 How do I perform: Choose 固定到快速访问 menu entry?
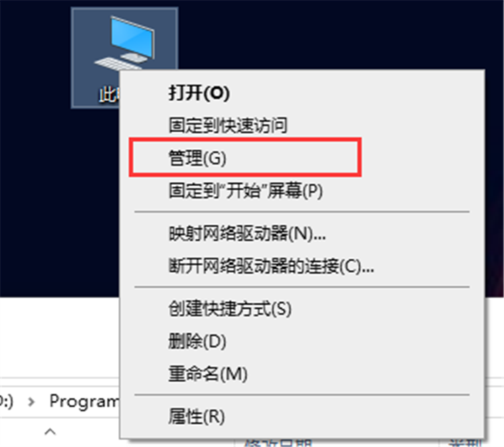click(228, 125)
